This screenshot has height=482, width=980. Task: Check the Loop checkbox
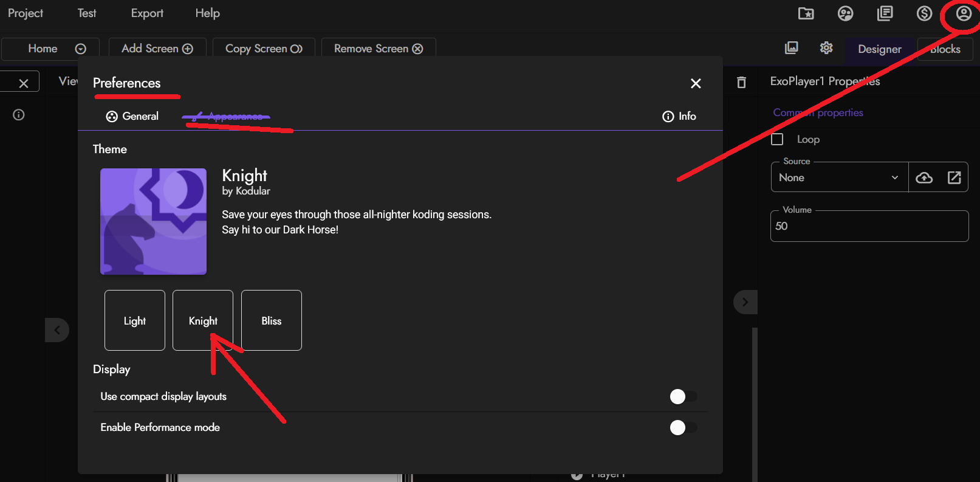[777, 139]
